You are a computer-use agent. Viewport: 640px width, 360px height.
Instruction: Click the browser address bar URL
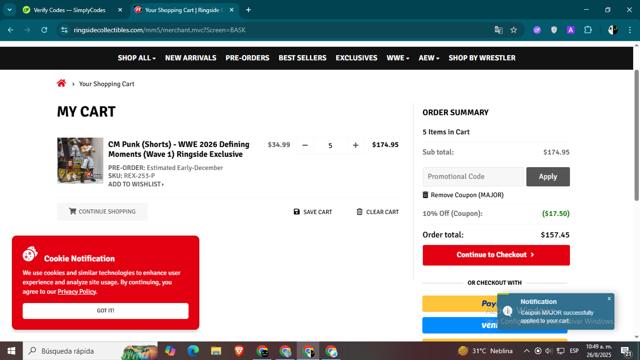(x=159, y=30)
